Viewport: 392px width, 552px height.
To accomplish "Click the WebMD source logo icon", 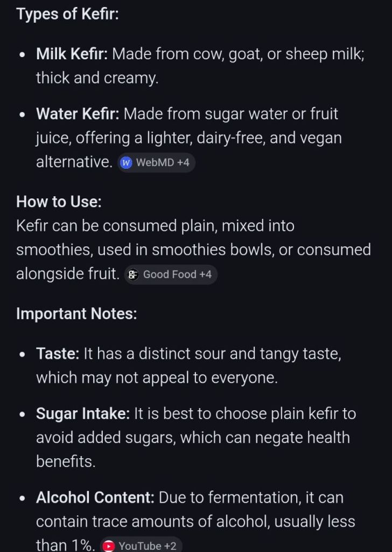I will point(127,162).
